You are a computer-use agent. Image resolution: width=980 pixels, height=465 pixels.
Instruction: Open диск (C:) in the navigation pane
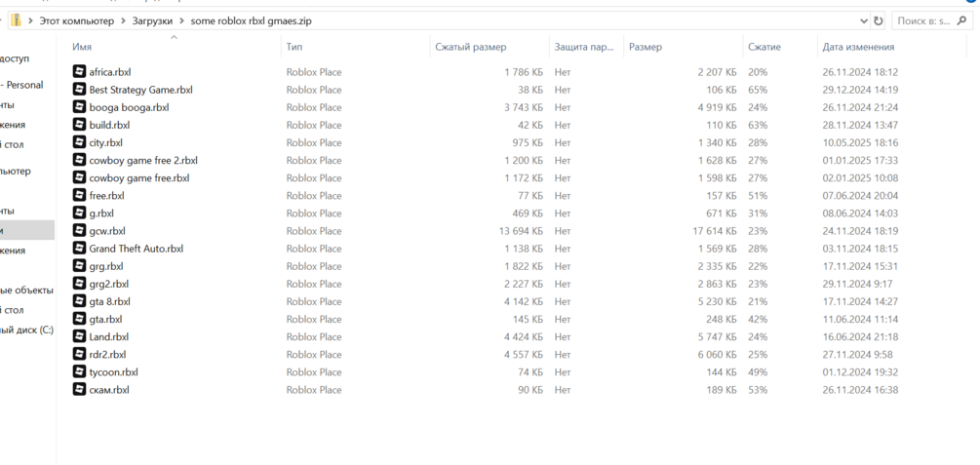[27, 330]
